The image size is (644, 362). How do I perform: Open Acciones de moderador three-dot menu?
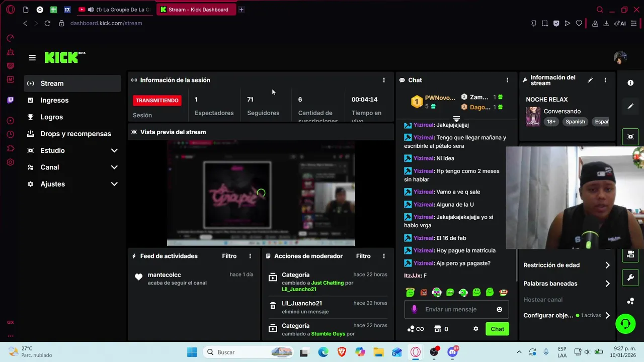384,256
